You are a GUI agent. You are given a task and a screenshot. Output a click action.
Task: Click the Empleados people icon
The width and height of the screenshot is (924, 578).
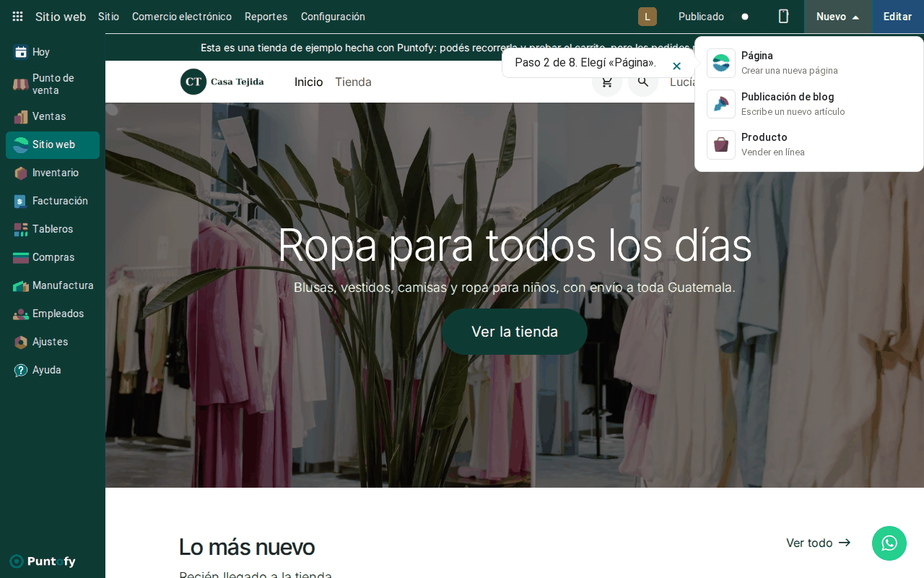click(21, 314)
